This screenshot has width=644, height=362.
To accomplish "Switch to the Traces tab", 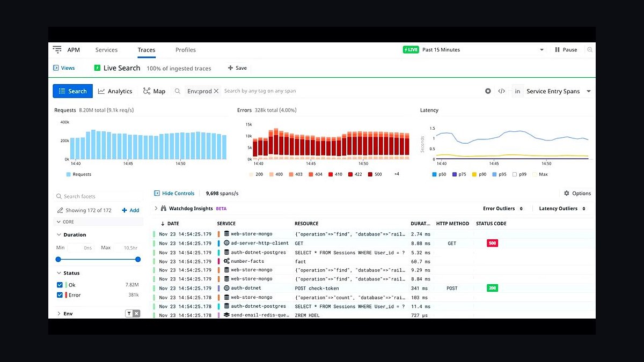I will pos(147,50).
